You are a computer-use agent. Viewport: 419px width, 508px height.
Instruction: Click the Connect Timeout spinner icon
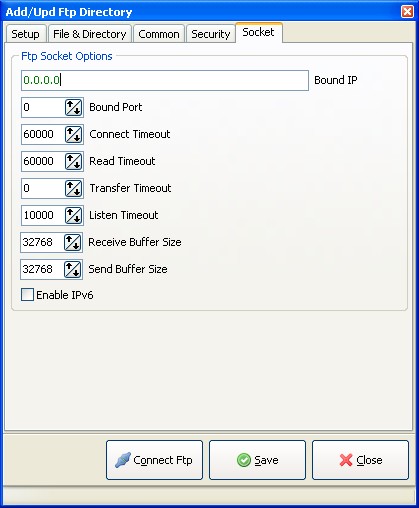point(73,134)
